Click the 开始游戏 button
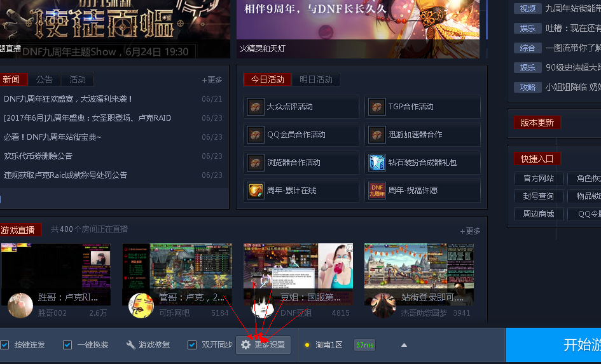Viewport: 601px width, 364px height. [553, 345]
